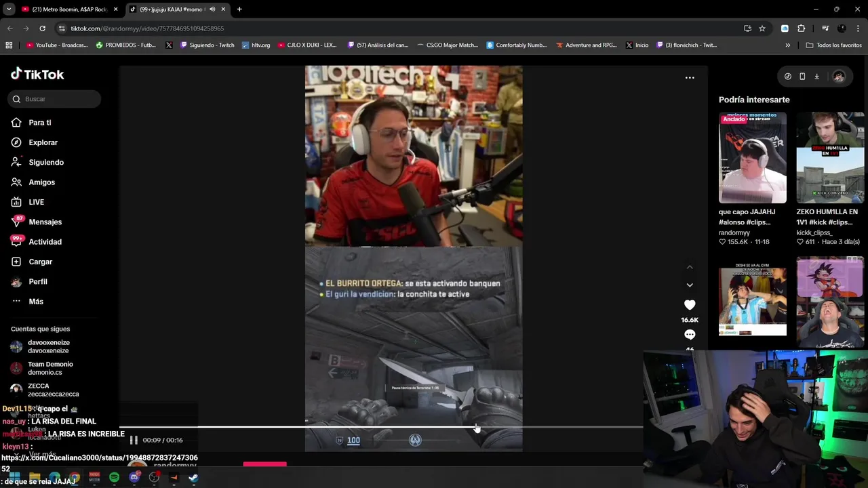Pause the TikTok video
Viewport: 868px width, 488px height.
pyautogui.click(x=134, y=440)
